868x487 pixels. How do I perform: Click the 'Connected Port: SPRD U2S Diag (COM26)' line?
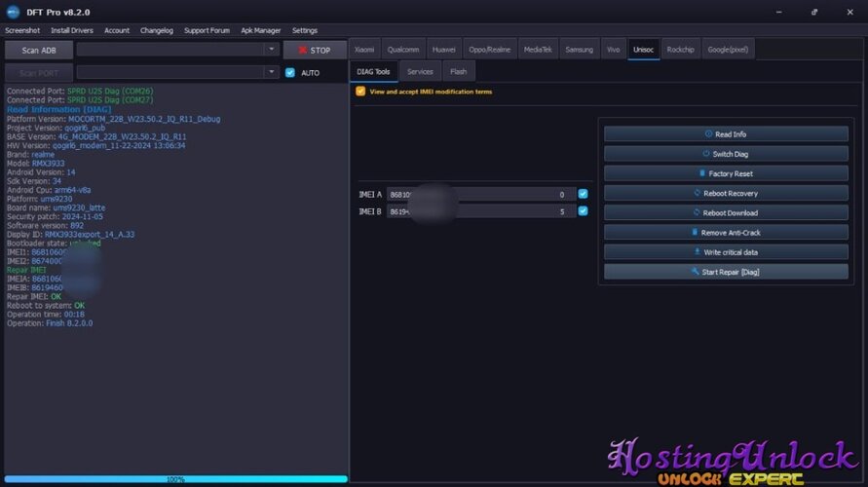pyautogui.click(x=80, y=91)
